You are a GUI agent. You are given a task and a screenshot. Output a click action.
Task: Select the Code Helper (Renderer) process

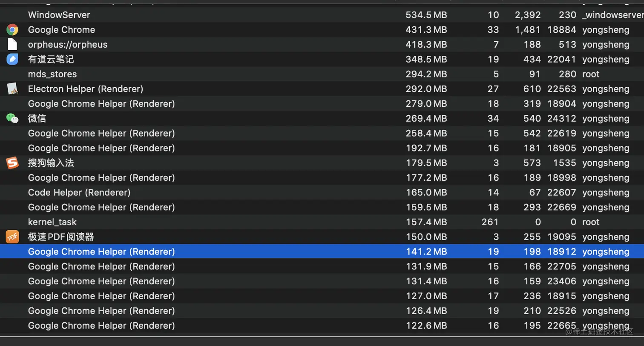[x=79, y=192]
